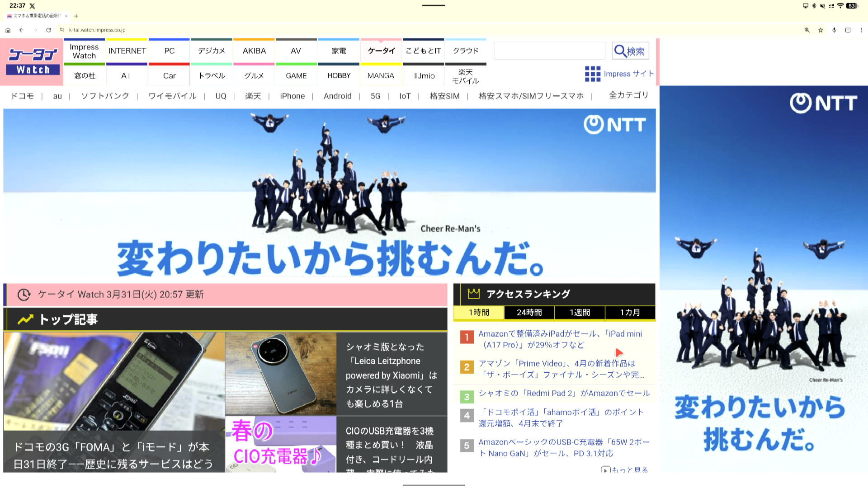Switch to the 24時間 ranking tab
This screenshot has height=488, width=868.
click(529, 312)
